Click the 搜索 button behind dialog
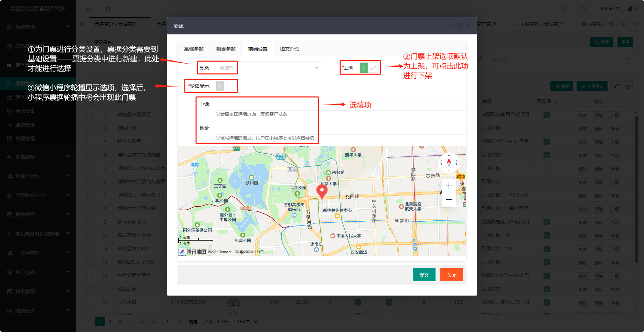Screen dimensions: 644x332 coord(601,42)
